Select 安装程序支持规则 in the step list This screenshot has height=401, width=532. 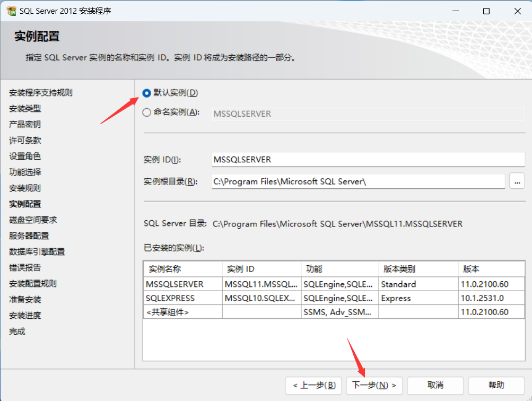41,93
